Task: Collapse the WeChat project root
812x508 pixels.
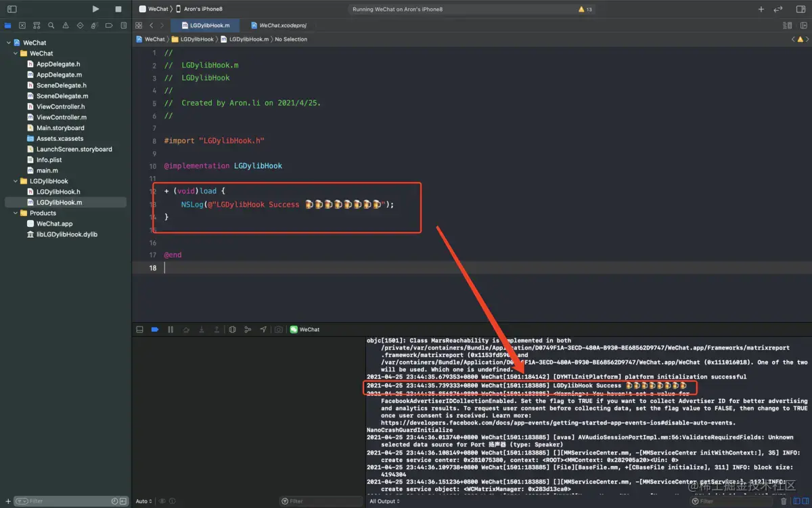Action: point(9,43)
